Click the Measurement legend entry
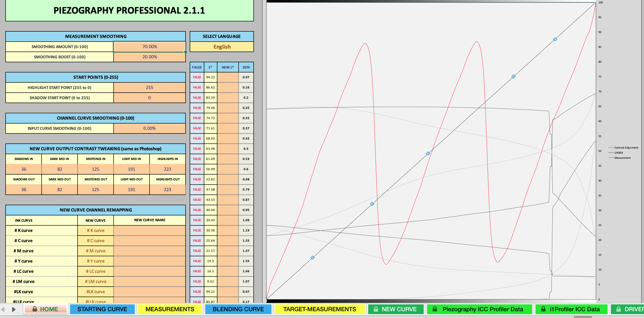This screenshot has height=318, width=644. [x=619, y=158]
